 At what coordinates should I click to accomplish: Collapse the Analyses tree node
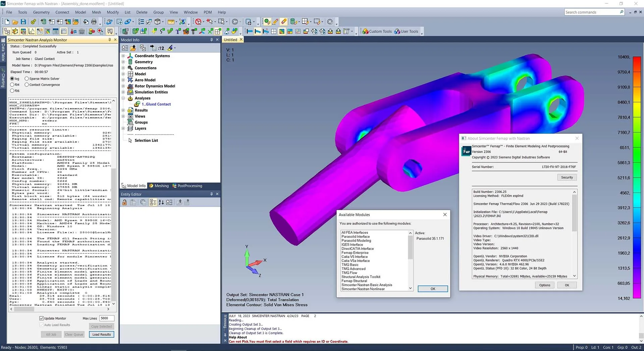coord(123,98)
